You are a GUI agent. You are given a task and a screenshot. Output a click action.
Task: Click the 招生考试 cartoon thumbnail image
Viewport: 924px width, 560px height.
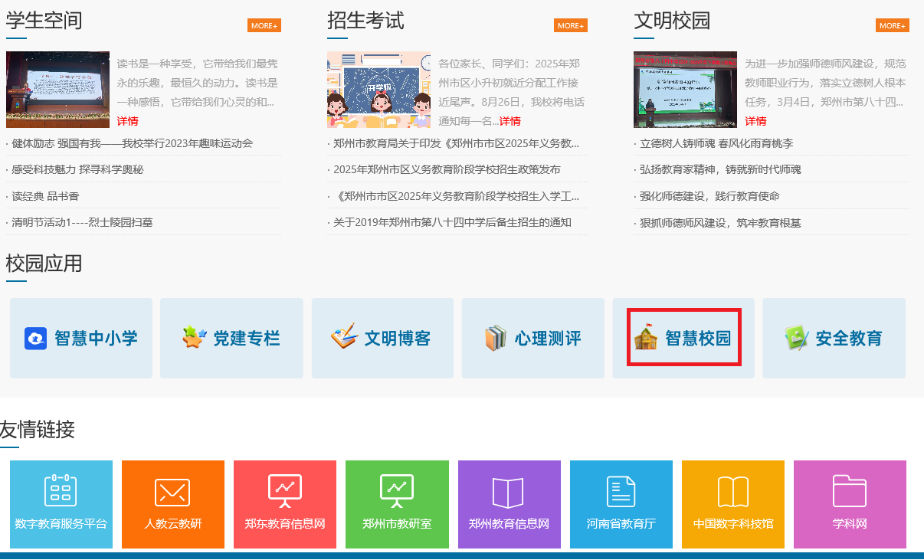(378, 90)
